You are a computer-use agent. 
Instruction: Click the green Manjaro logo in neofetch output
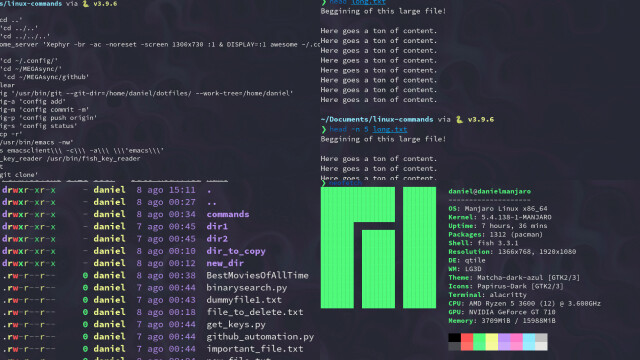click(378, 247)
